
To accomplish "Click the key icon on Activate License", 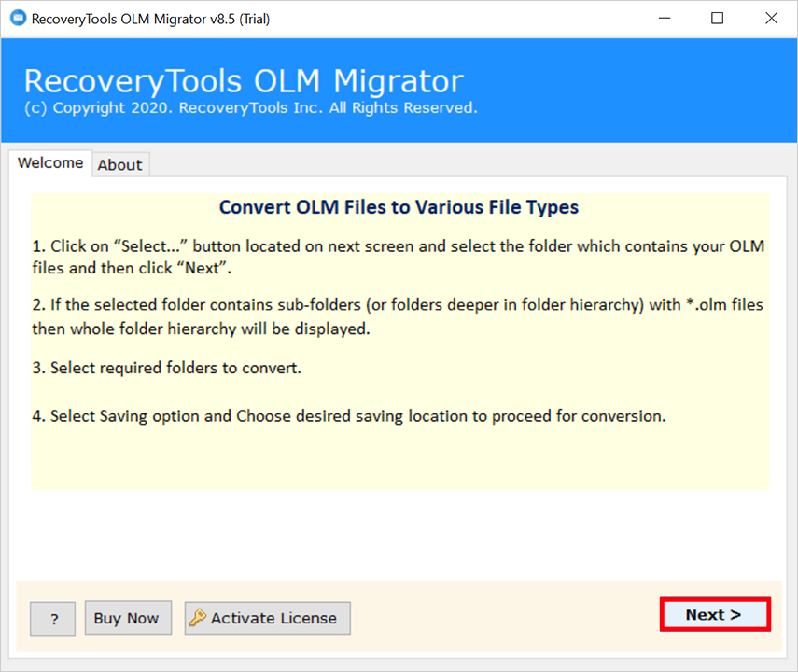I will click(197, 618).
